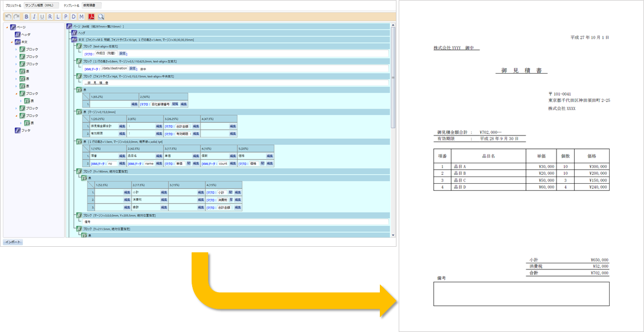This screenshot has width=644, height=332.
Task: Click 設定 button beside 作成日（和暦） macro
Action: coord(122,54)
